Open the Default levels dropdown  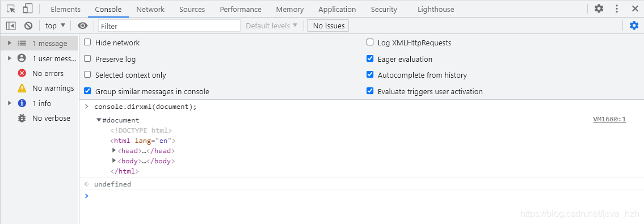tap(271, 26)
